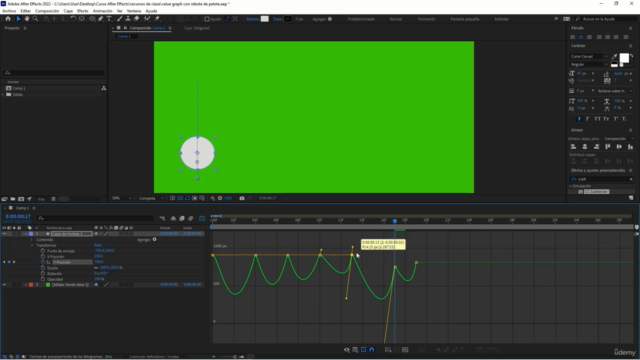The width and height of the screenshot is (640, 360).
Task: Select the Puppet Pin tool
Action: pos(157,19)
